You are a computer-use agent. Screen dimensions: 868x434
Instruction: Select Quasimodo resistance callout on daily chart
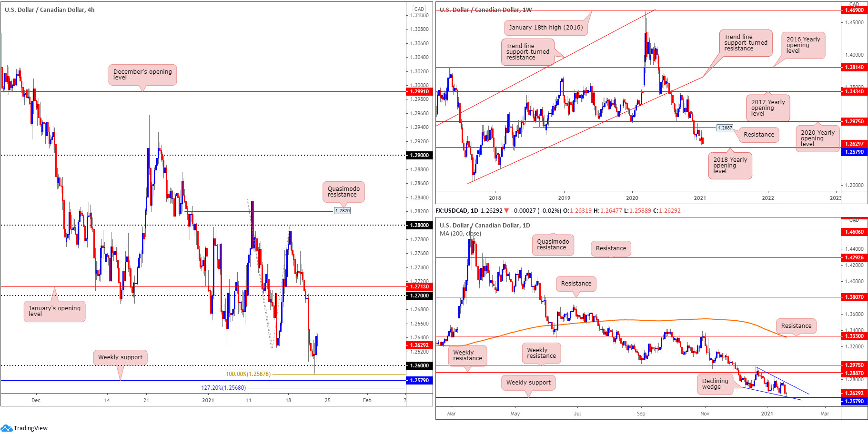[x=553, y=245]
